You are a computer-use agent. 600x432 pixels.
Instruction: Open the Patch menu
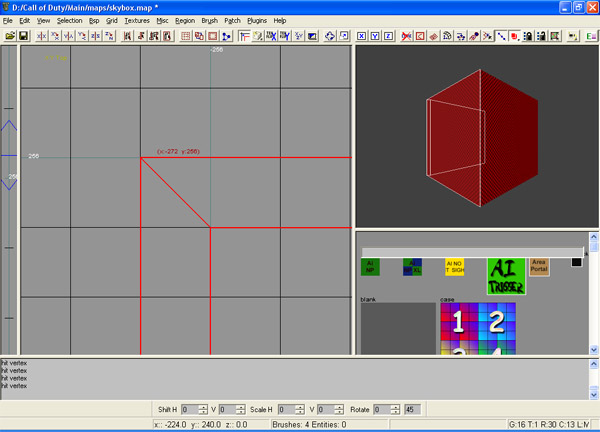pos(232,21)
